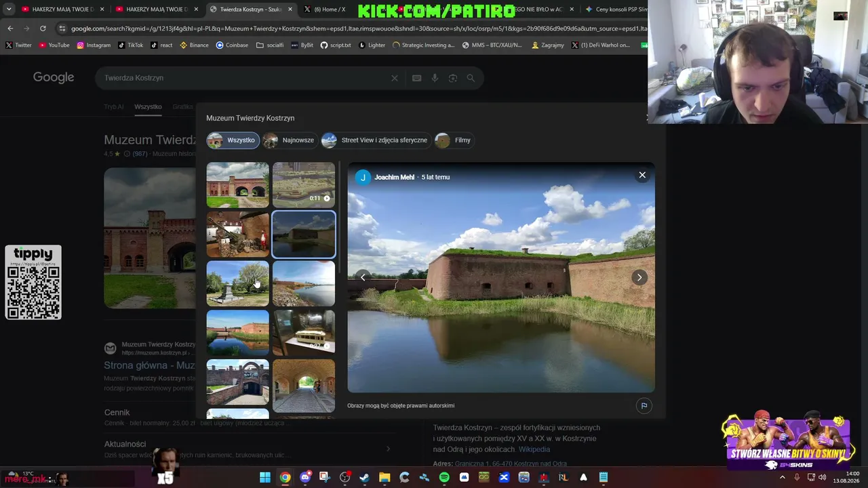Select the Wszystko photo filter chip
Screen dimensions: 868x488
pyautogui.click(x=233, y=140)
